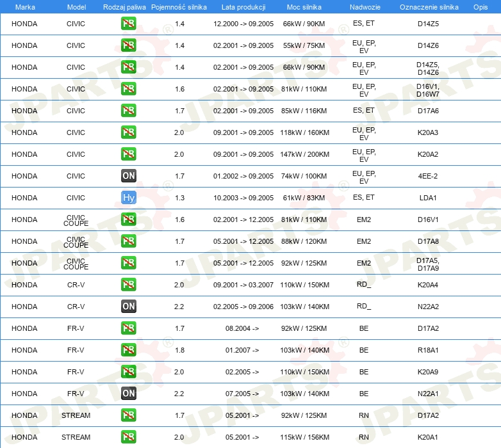Click petrol icon in K20A3 row
The height and width of the screenshot is (448, 501).
(x=128, y=132)
